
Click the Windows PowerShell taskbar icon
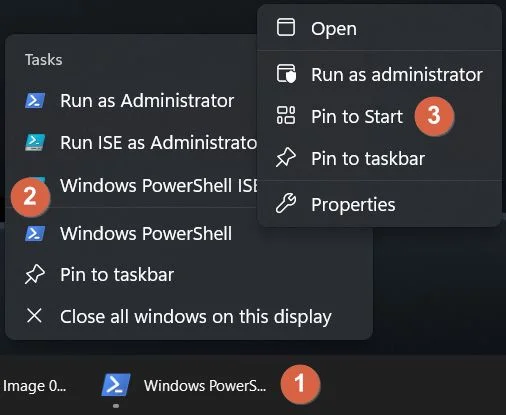pyautogui.click(x=116, y=385)
